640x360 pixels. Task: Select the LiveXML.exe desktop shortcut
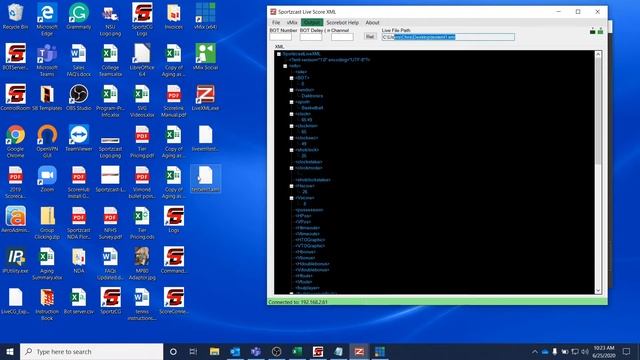[205, 98]
